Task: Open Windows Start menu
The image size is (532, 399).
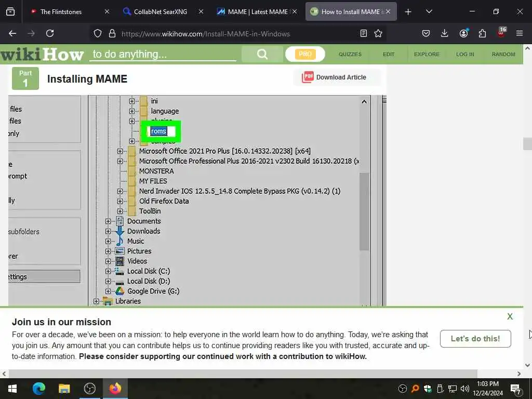Action: (x=12, y=389)
